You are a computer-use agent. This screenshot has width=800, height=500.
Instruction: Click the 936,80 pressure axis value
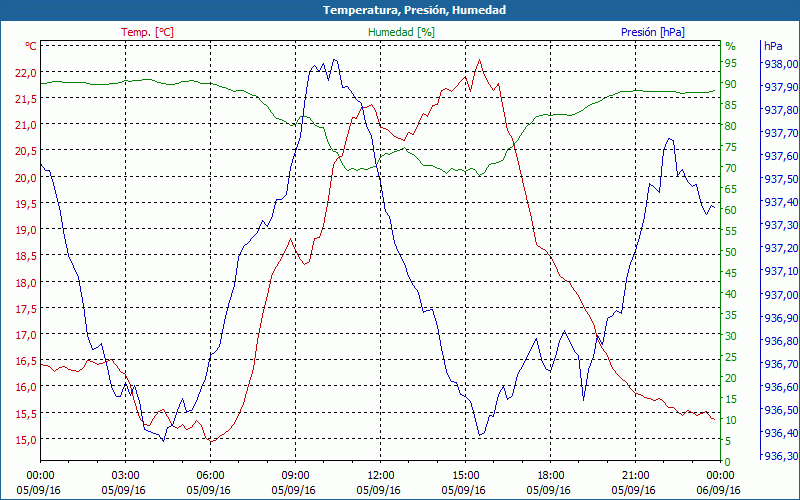point(780,341)
